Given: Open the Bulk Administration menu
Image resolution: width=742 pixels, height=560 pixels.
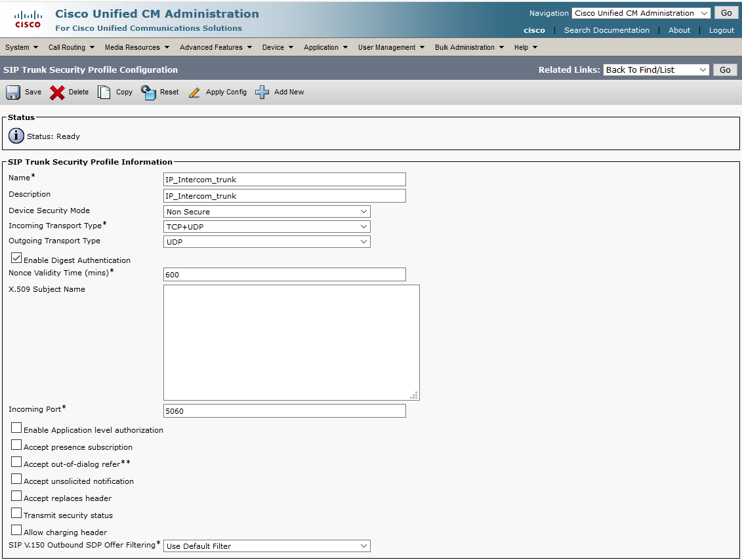Looking at the screenshot, I should (468, 47).
